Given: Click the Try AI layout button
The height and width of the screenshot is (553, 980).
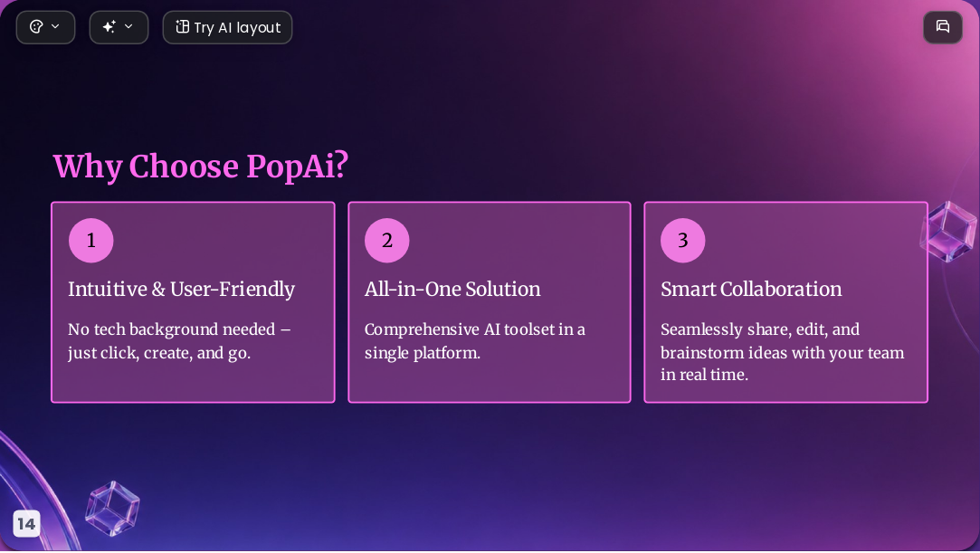Looking at the screenshot, I should pyautogui.click(x=227, y=27).
